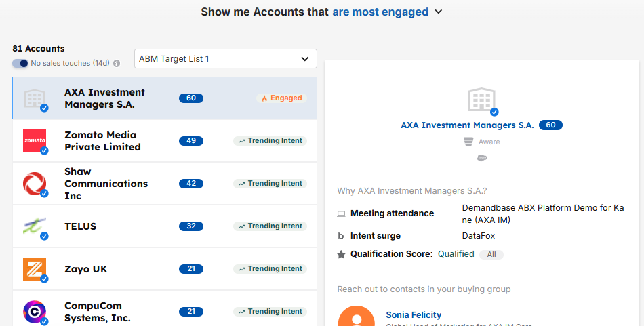The height and width of the screenshot is (326, 644).
Task: Click the Salesforce cloud icon
Action: click(x=482, y=158)
